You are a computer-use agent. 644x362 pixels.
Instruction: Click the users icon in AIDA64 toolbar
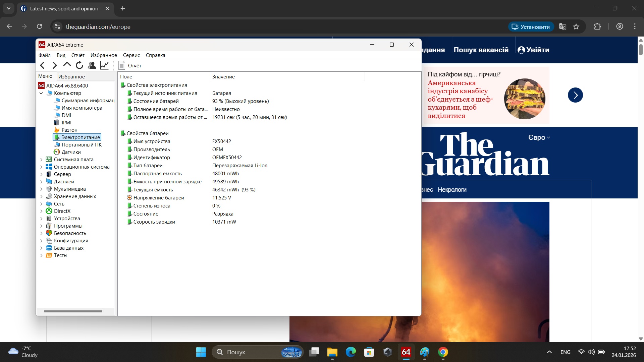92,65
